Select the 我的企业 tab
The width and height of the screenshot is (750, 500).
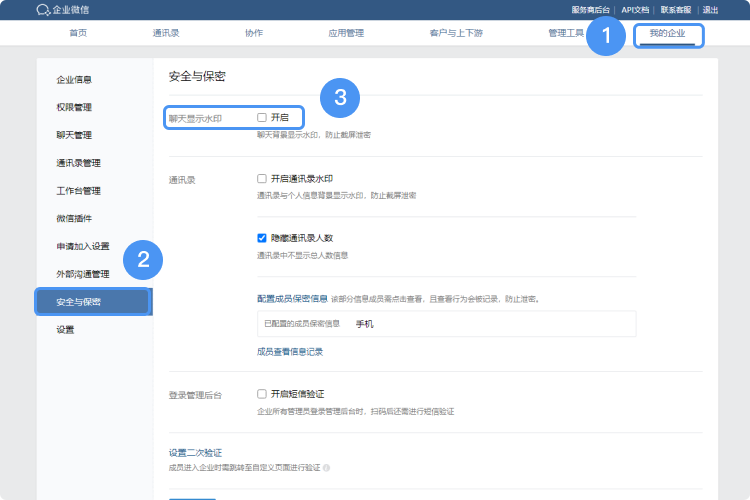pos(668,34)
